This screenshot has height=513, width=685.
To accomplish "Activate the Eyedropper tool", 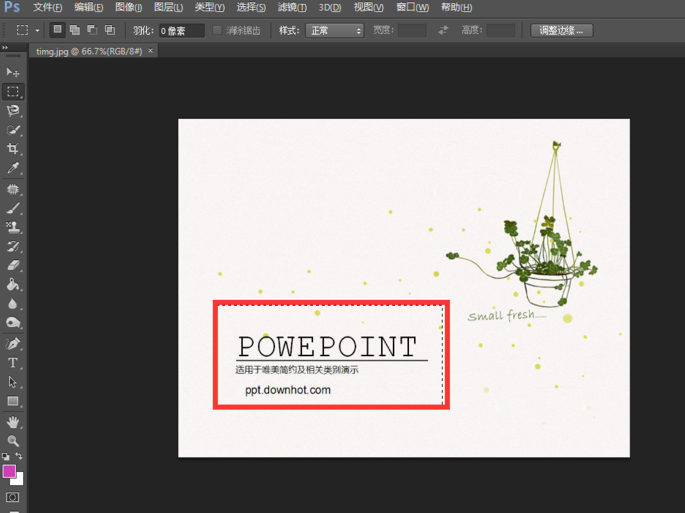I will (13, 169).
